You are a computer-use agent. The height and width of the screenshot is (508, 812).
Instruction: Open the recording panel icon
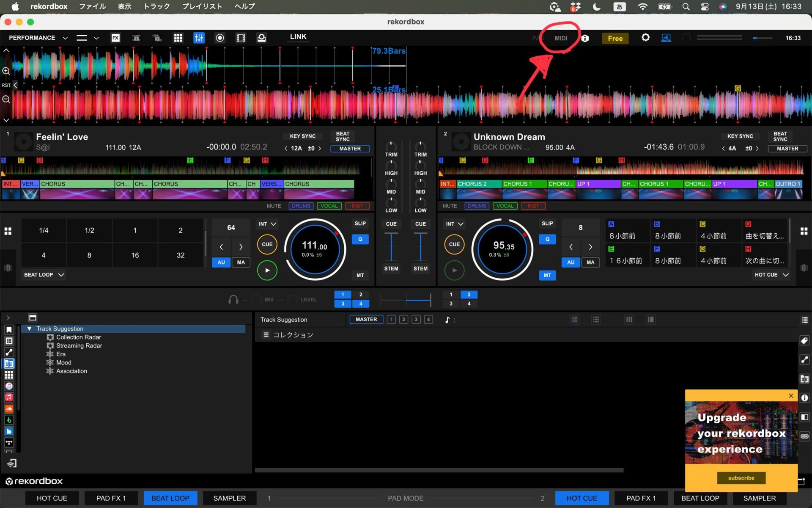[220, 38]
